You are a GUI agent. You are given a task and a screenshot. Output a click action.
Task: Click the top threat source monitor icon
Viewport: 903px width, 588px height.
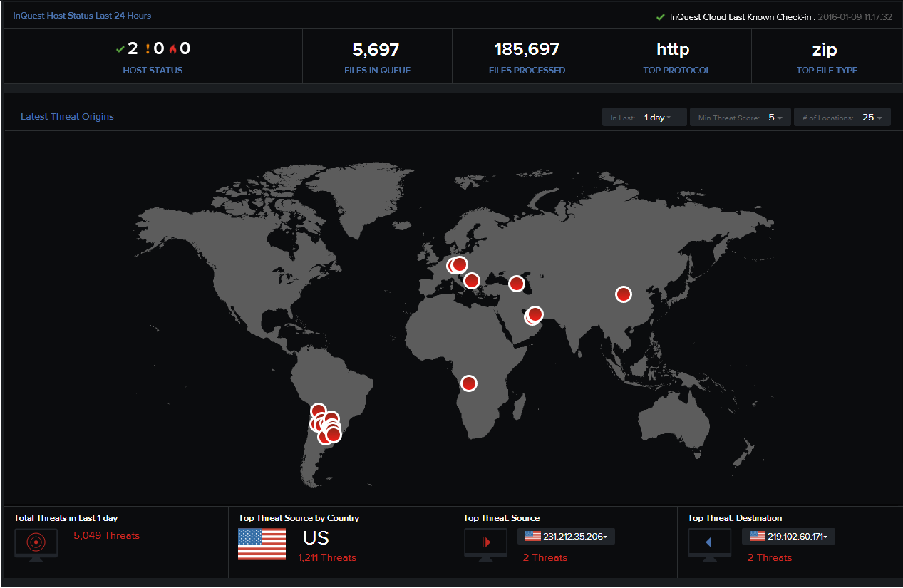point(485,543)
